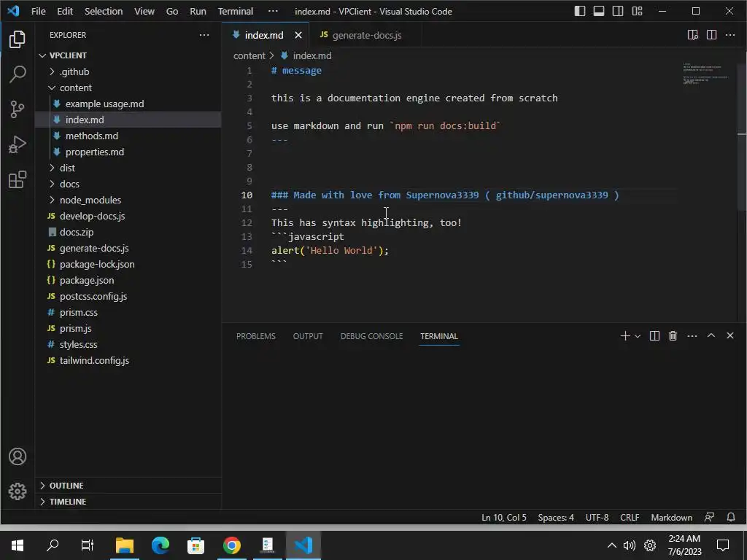Open the File menu
The height and width of the screenshot is (560, 747).
(x=39, y=11)
